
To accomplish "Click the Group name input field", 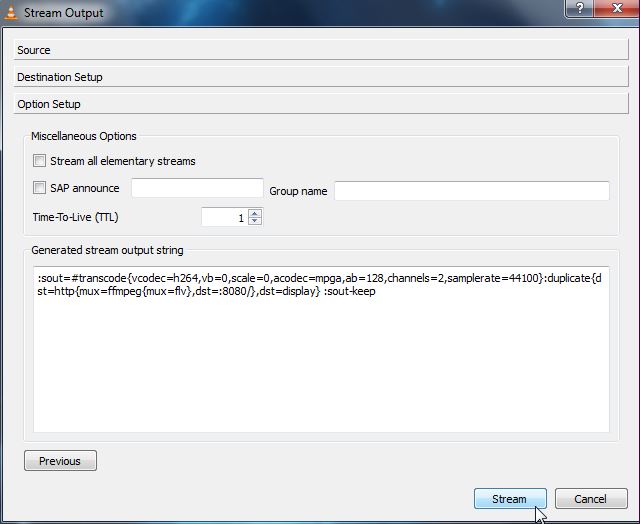I will click(x=471, y=191).
